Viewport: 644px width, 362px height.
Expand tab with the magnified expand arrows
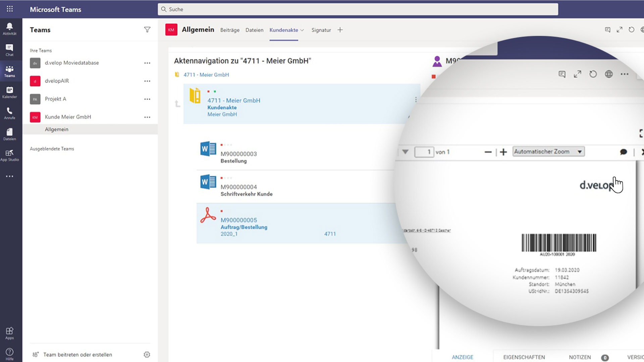click(577, 74)
